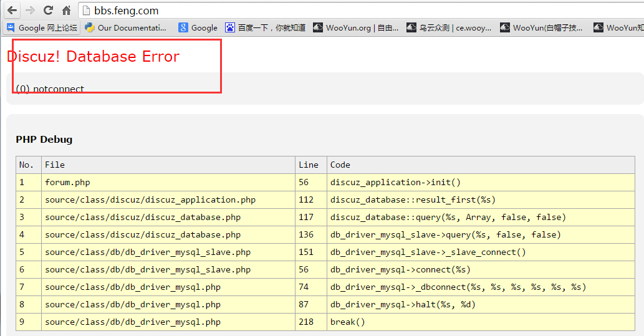644x336 pixels.
Task: Reload the page with the refresh icon
Action: click(x=48, y=10)
